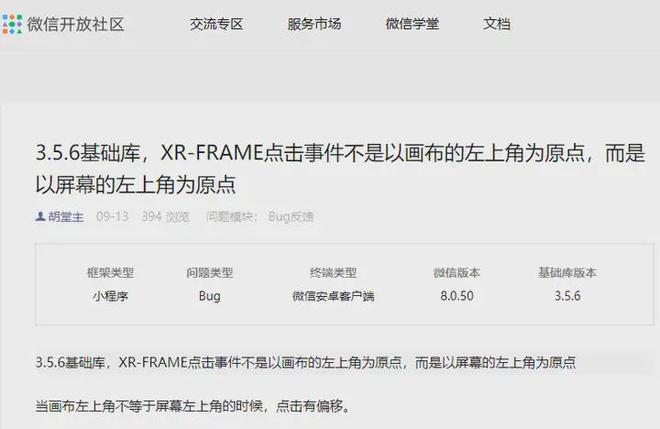Go to 服务市场 in navigation
The width and height of the screenshot is (660, 429).
pos(314,24)
